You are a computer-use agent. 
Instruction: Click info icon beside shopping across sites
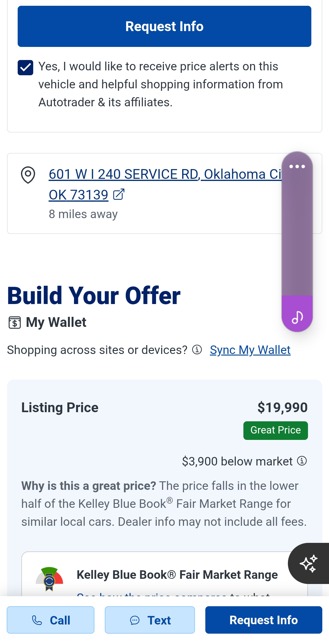pyautogui.click(x=197, y=350)
